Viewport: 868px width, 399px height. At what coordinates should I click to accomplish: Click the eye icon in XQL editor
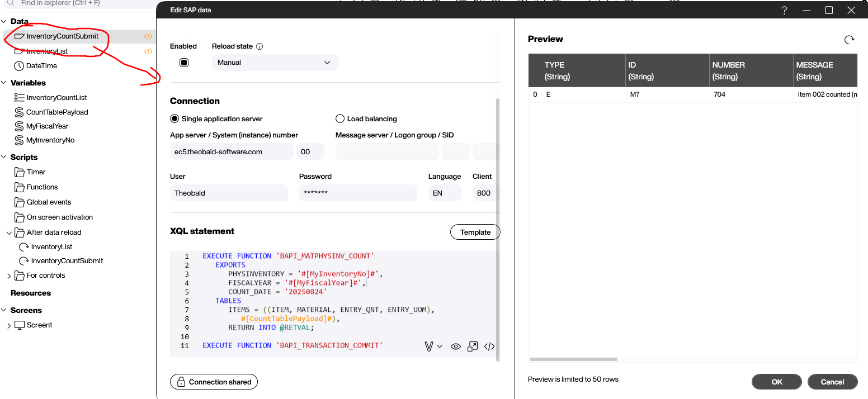[x=456, y=346]
